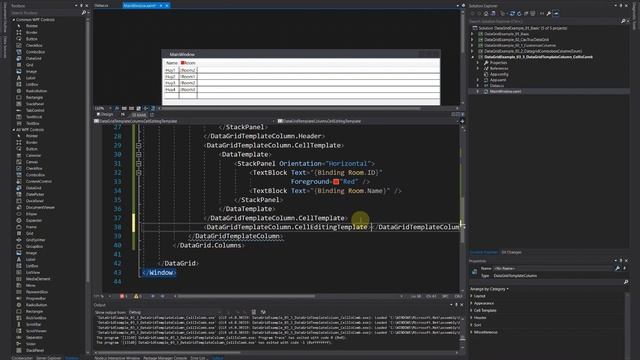This screenshot has width=640, height=360.
Task: Collapse code fold at line 29
Action: pos(138,145)
